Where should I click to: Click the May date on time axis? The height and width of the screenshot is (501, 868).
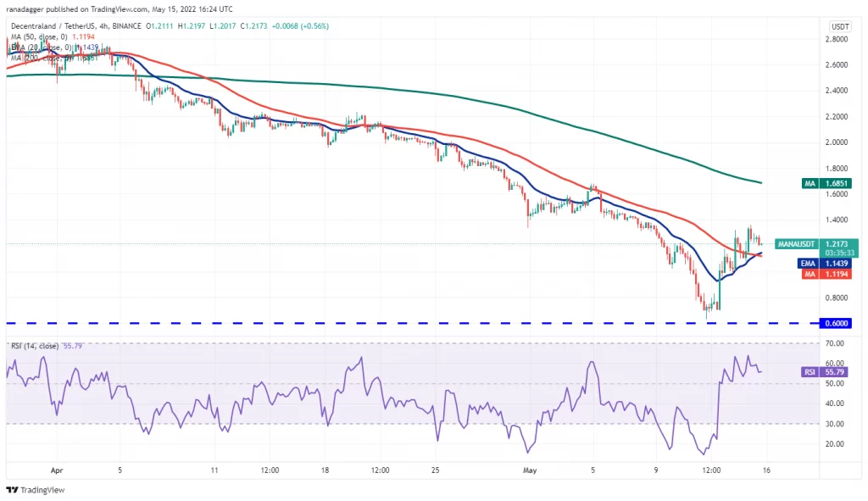point(530,470)
